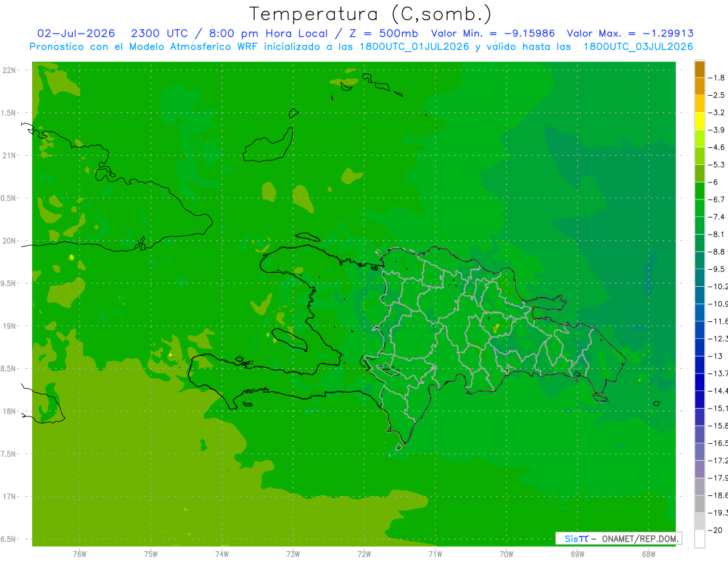Click the '73W' longitude label
728x562 pixels.
(293, 554)
